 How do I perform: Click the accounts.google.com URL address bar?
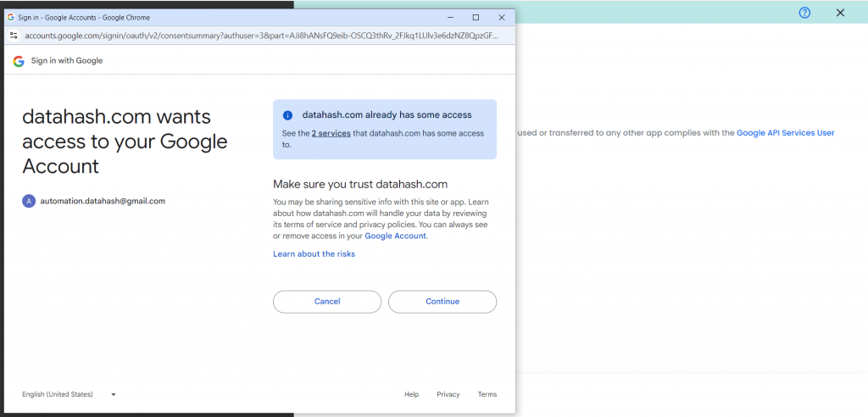coord(261,36)
